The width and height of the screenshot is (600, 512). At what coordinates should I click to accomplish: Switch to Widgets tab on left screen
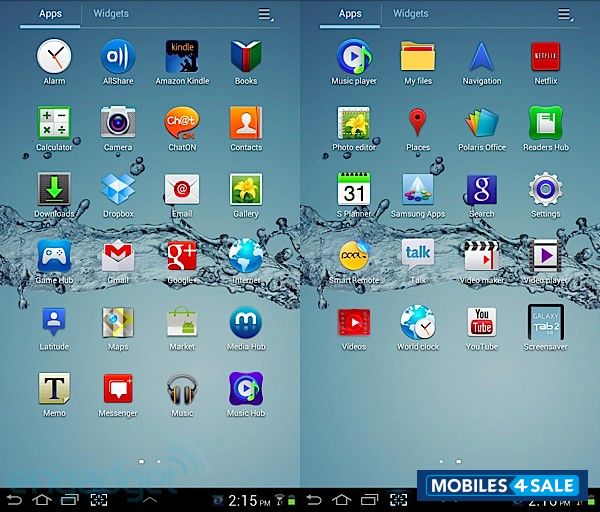point(111,14)
